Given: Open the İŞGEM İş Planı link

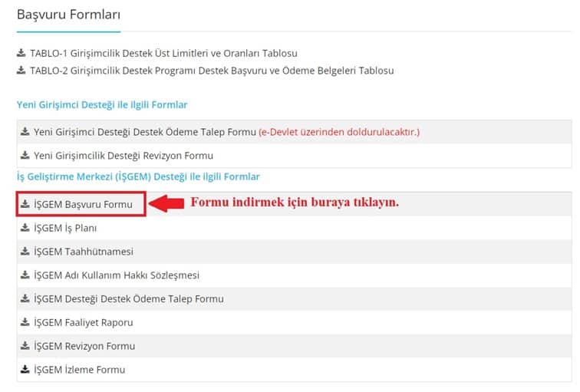Looking at the screenshot, I should click(x=65, y=229).
